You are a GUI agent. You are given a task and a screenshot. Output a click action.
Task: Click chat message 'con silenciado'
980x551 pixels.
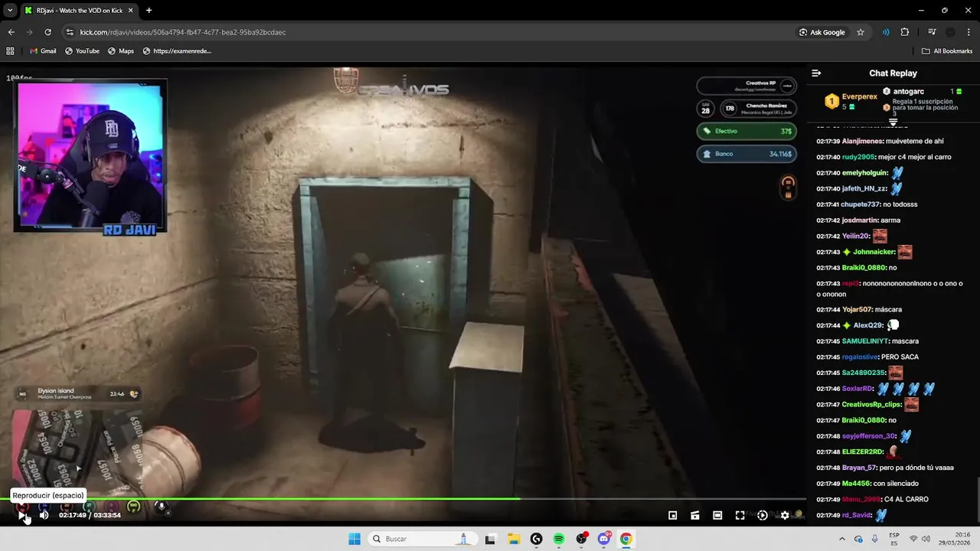[x=895, y=484]
